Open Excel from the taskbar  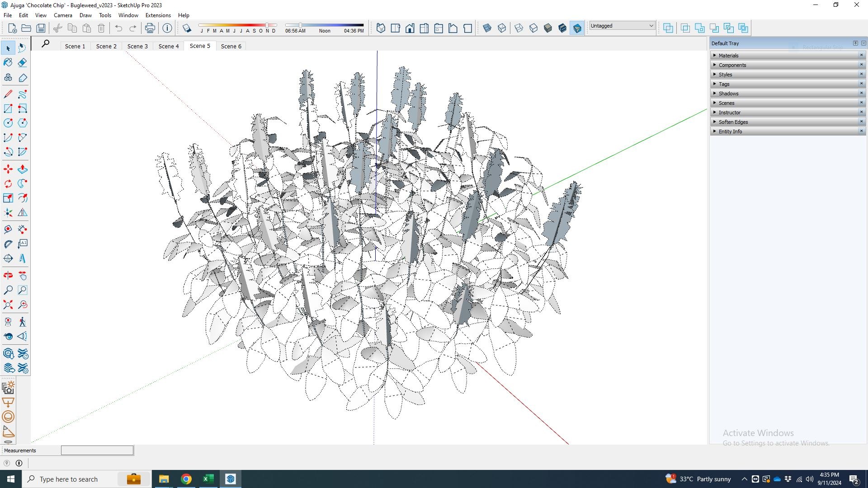pyautogui.click(x=208, y=479)
